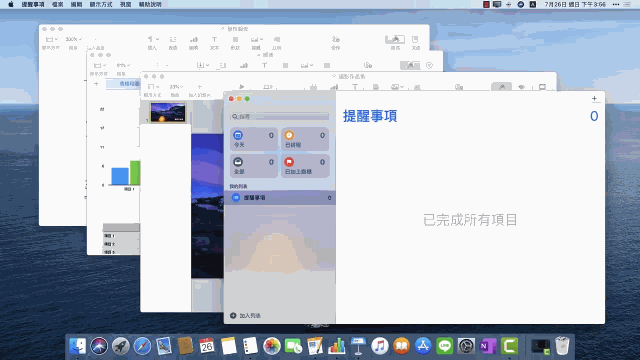Image resolution: width=640 pixels, height=360 pixels.
Task: Open Camtasia from the Dock
Action: click(x=510, y=346)
